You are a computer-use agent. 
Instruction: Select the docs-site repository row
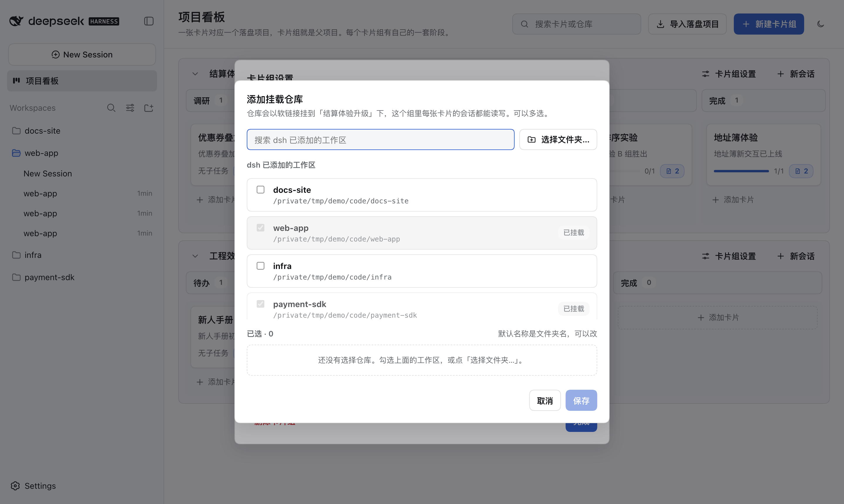(x=422, y=195)
